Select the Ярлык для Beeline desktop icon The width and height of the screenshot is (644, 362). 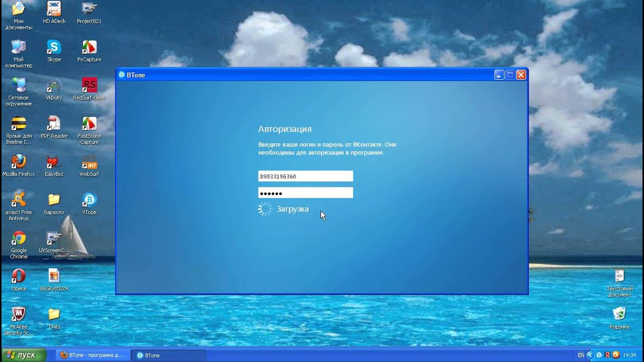click(19, 130)
